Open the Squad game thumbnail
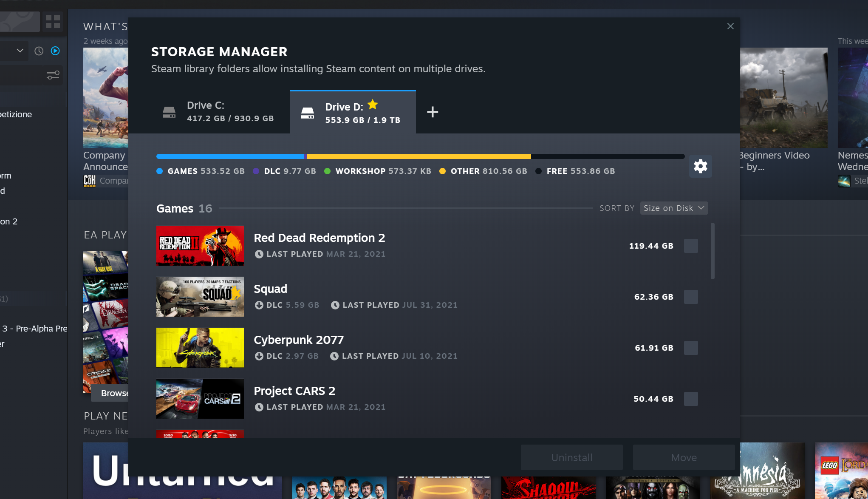This screenshot has width=868, height=499. (x=200, y=297)
